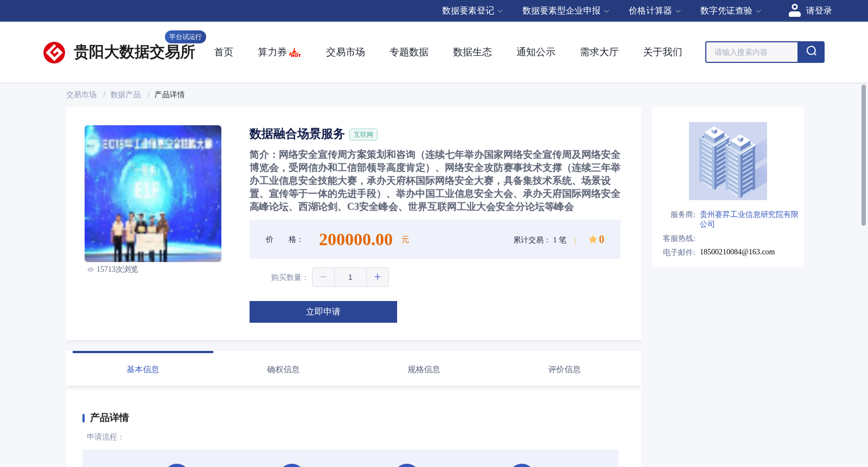Viewport: 868px width, 467px height.
Task: Switch to the 基本信息 tab
Action: click(x=143, y=369)
